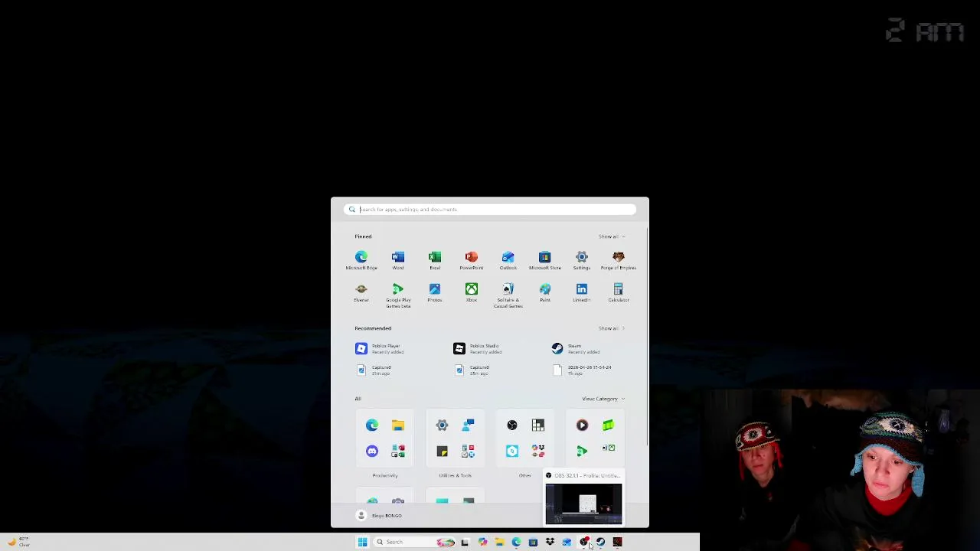Image resolution: width=980 pixels, height=551 pixels.
Task: Open LinkedIn from pinned apps
Action: click(582, 292)
